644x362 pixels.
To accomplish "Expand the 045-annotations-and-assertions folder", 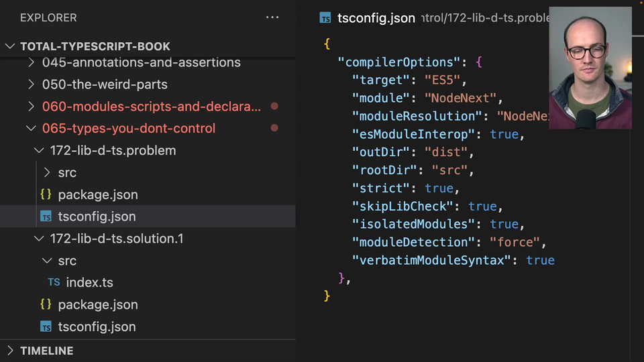I will 31,62.
